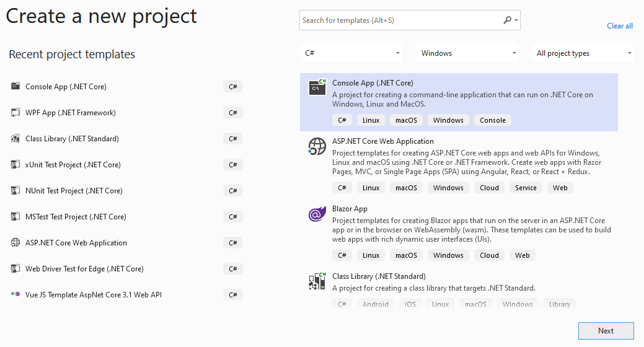Expand the search box options arrow
Image resolution: width=644 pixels, height=347 pixels.
click(x=516, y=20)
